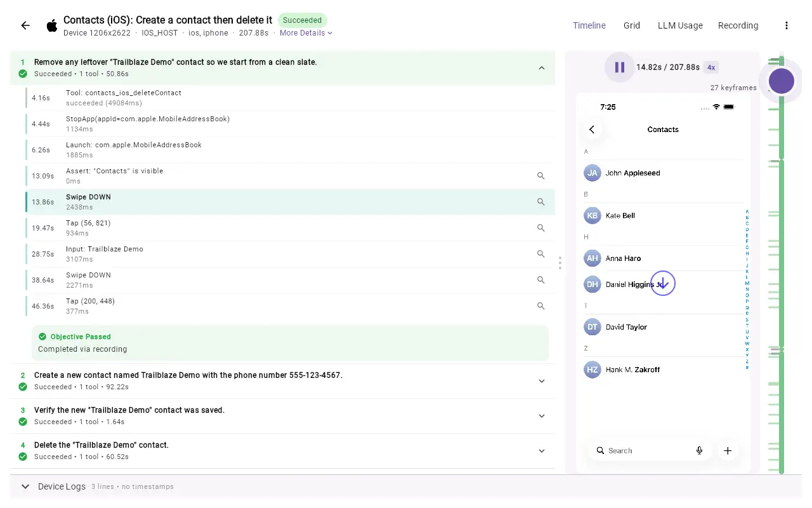Click the HZ avatar for Hank Zakroff
812x508 pixels.
[592, 370]
